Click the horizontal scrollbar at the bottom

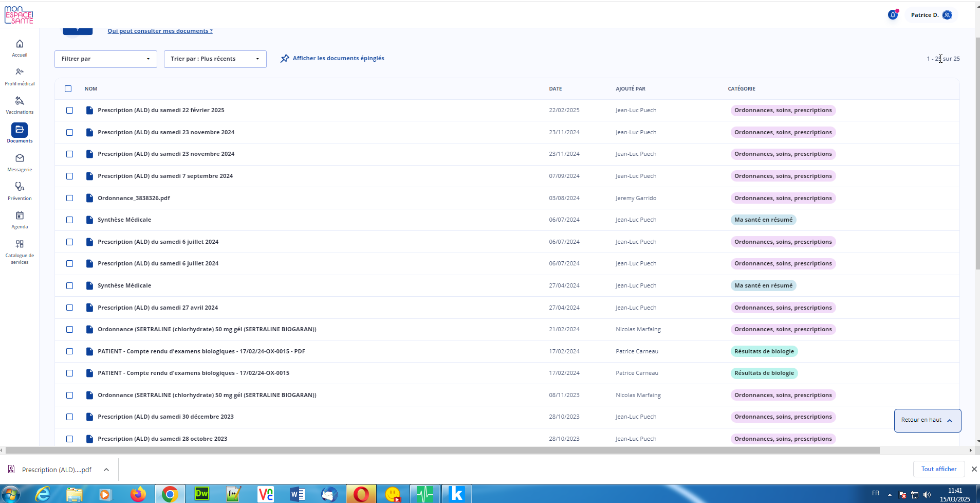[442, 450]
